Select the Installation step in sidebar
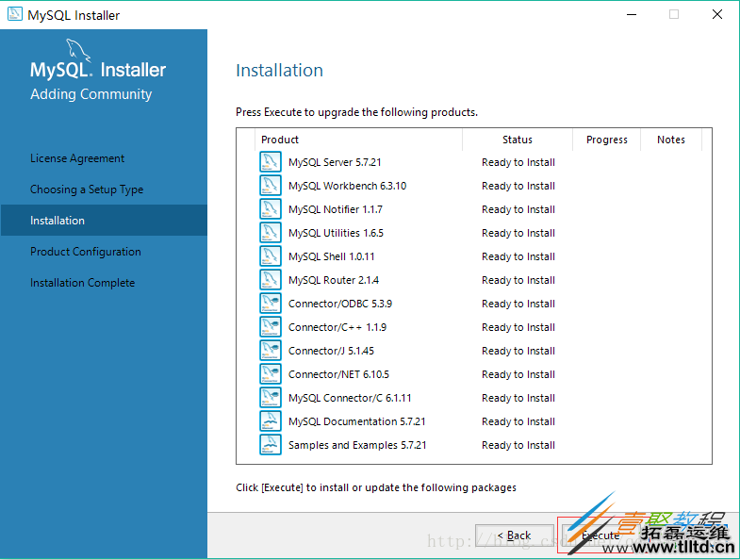 (x=104, y=220)
